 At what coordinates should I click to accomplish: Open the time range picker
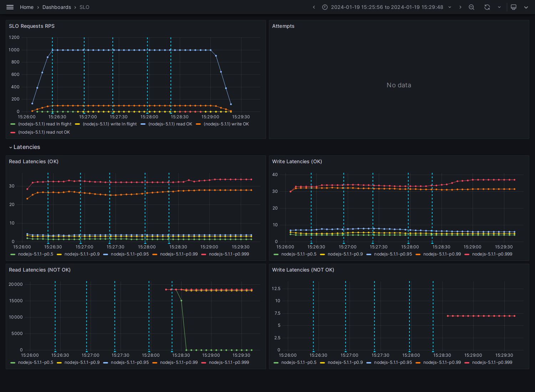tap(387, 7)
